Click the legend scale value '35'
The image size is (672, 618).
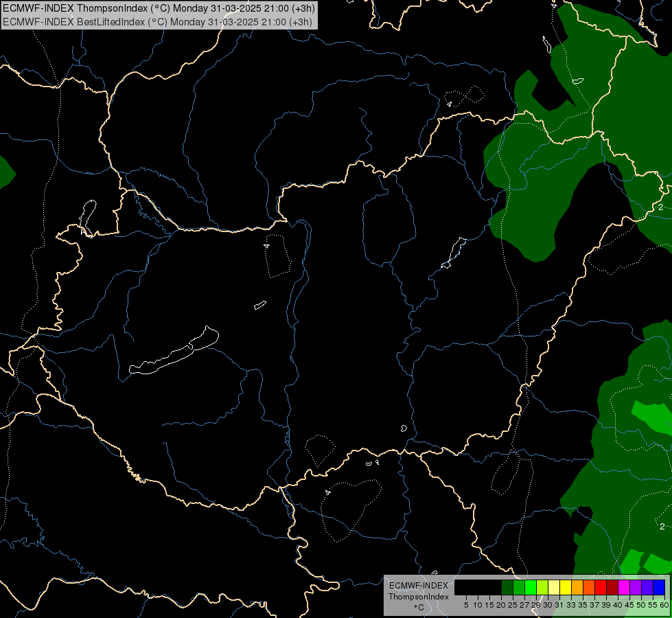click(x=583, y=605)
